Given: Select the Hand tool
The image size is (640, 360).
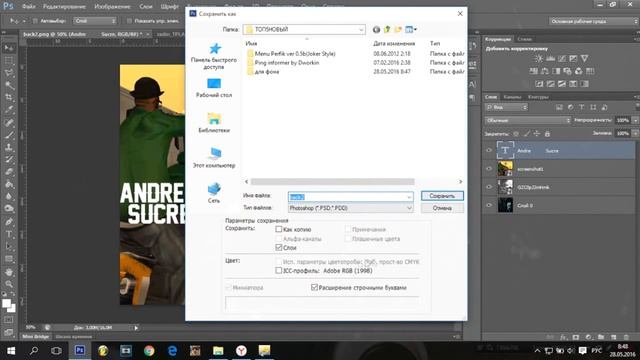Looking at the screenshot, I should 9,272.
